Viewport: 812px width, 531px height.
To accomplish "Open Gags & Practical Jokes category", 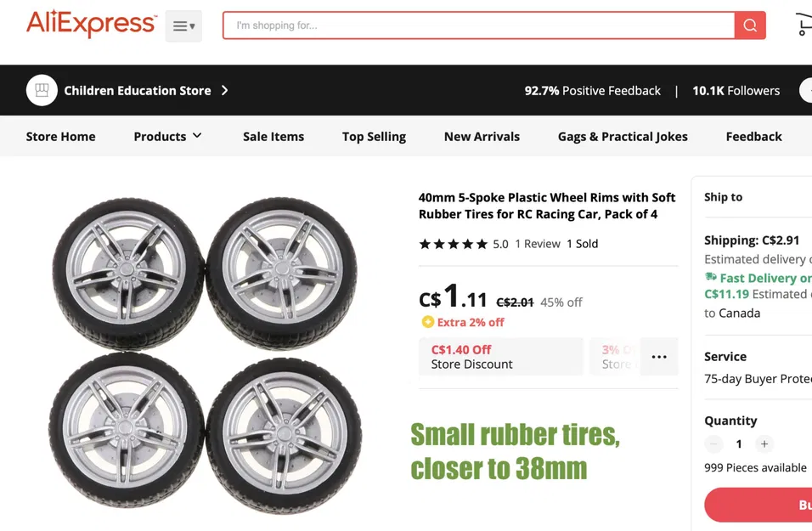I will (623, 136).
